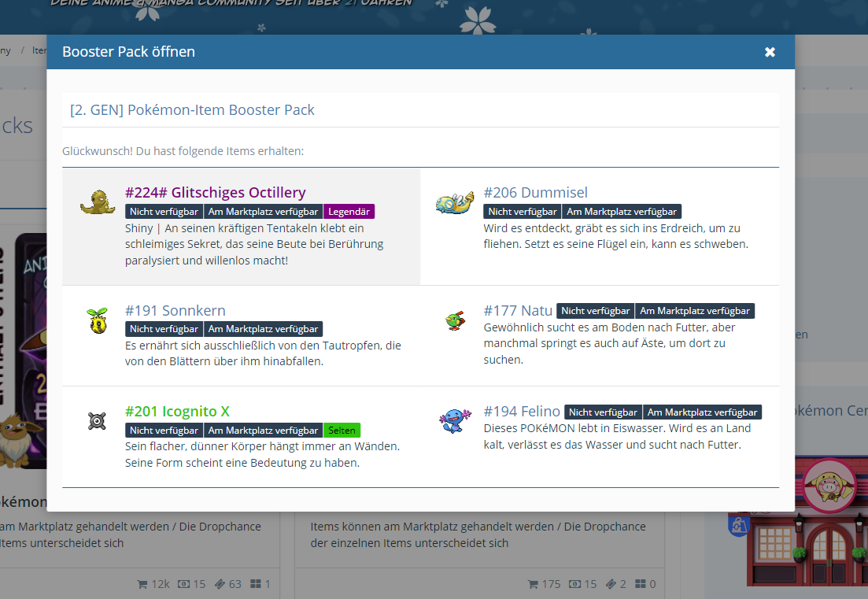Click the Icognito X sprite
This screenshot has height=599, width=868.
coord(97,421)
